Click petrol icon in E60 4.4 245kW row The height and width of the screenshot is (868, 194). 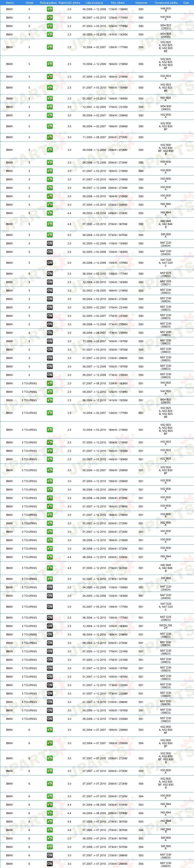pyautogui.click(x=50, y=213)
